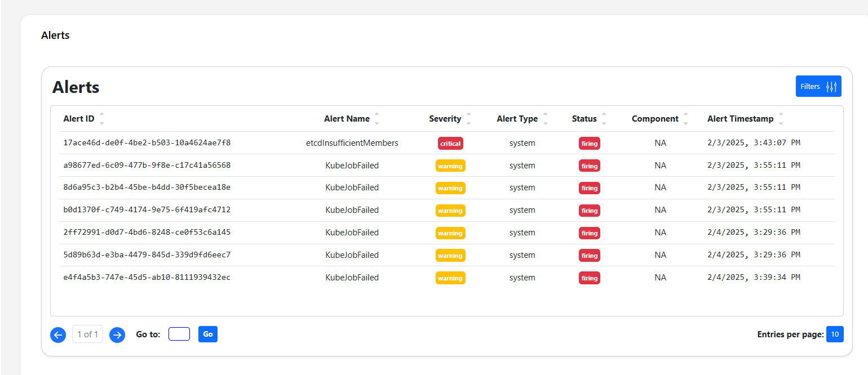Click the Alerts breadcrumb title at top

(55, 35)
